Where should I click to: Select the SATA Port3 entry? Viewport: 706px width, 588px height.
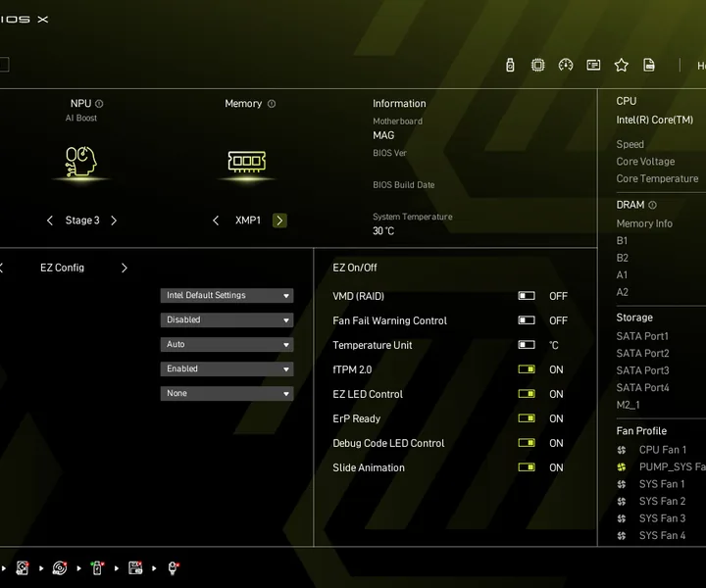point(642,370)
